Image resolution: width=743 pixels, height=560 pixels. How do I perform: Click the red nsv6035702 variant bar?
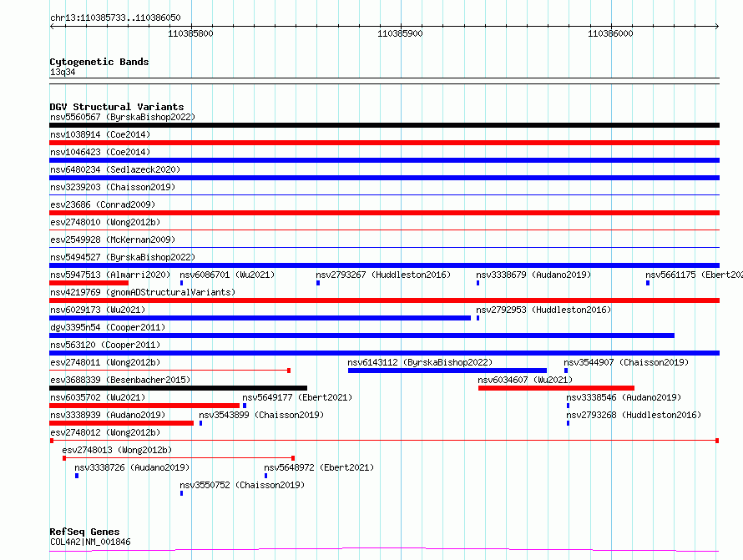point(144,406)
